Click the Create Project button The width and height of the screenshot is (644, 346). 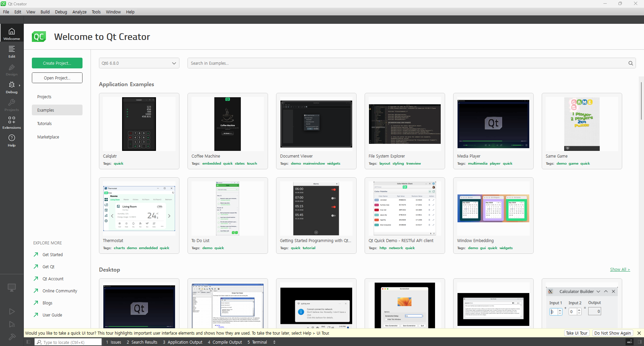tap(57, 63)
